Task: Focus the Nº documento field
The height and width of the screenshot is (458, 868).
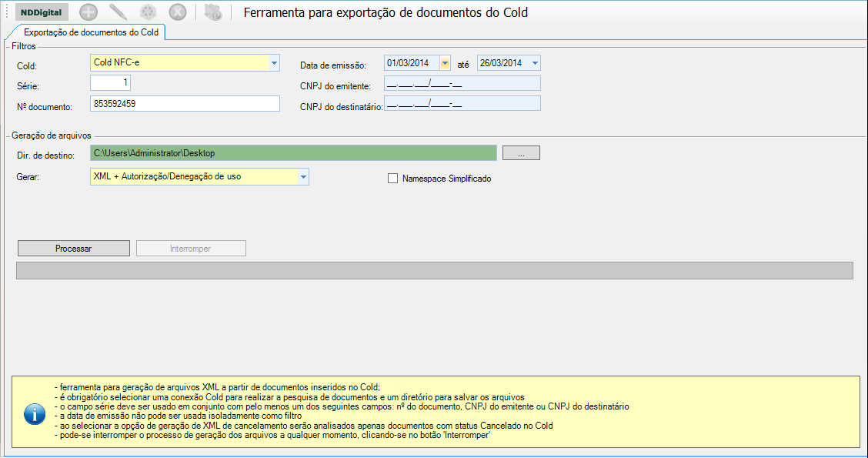Action: tap(184, 103)
